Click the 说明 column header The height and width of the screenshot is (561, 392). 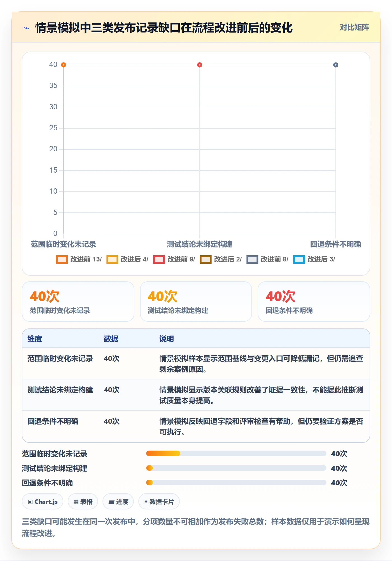tap(167, 339)
